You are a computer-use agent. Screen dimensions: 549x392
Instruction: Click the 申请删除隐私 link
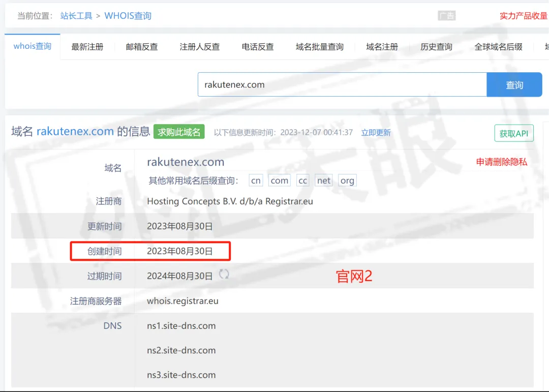501,162
